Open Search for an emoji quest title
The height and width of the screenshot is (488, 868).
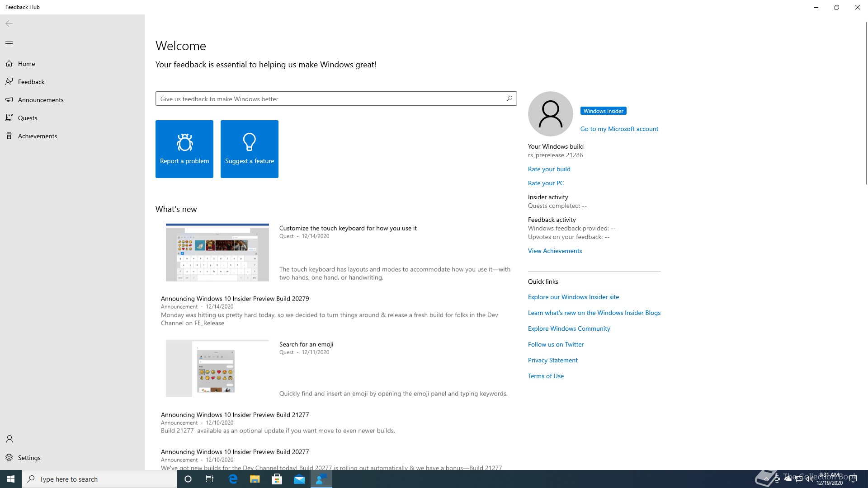pyautogui.click(x=307, y=344)
